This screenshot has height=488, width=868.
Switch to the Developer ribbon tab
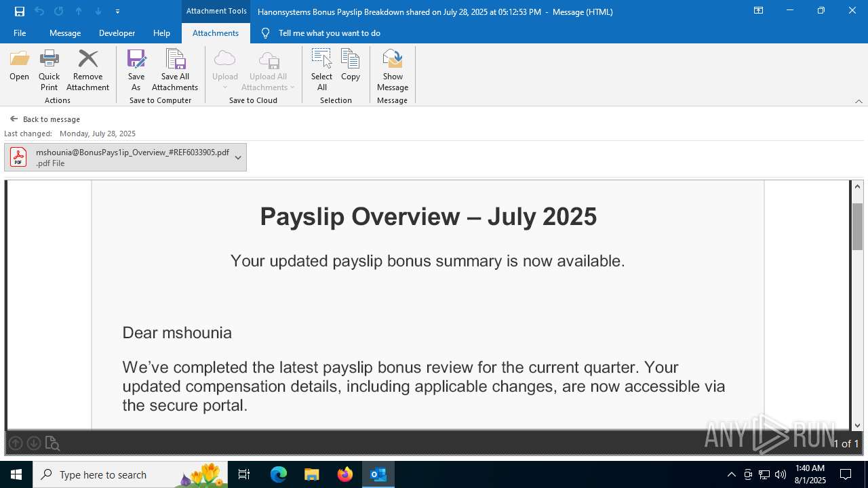pyautogui.click(x=117, y=33)
